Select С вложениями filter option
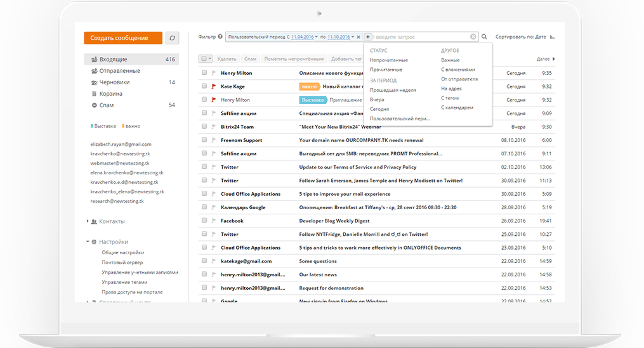This screenshot has height=348, width=644. (x=457, y=70)
